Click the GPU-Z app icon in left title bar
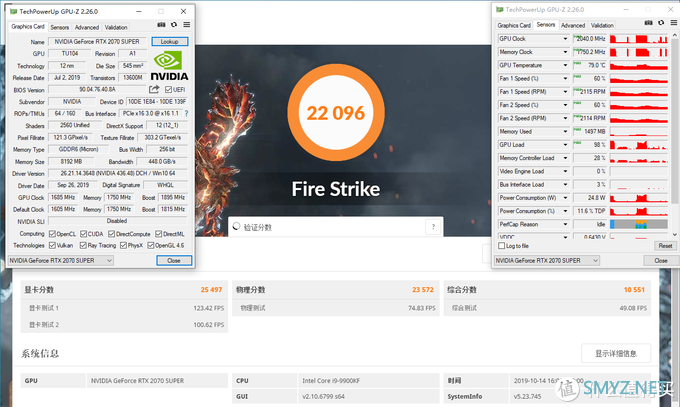Image resolution: width=680 pixels, height=407 pixels. click(x=13, y=11)
